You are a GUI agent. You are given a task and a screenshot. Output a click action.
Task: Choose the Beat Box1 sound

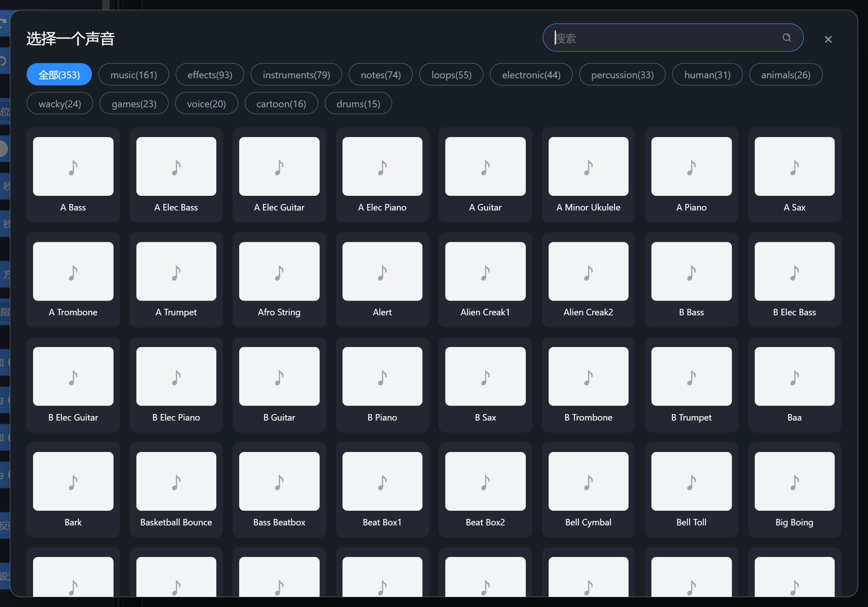coord(383,490)
